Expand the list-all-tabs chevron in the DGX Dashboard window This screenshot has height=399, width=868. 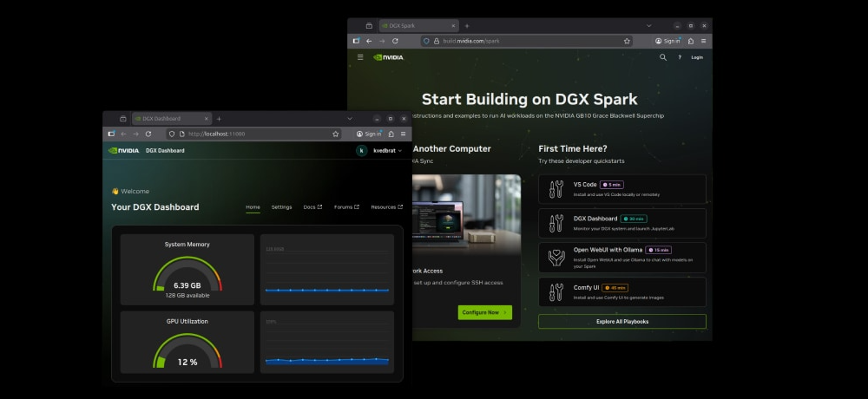coord(350,119)
